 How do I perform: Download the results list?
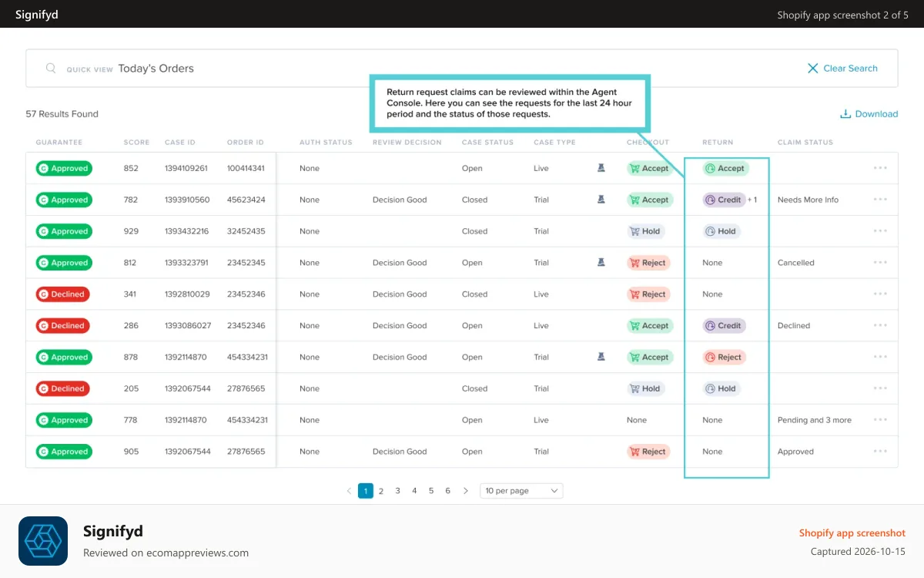(869, 114)
